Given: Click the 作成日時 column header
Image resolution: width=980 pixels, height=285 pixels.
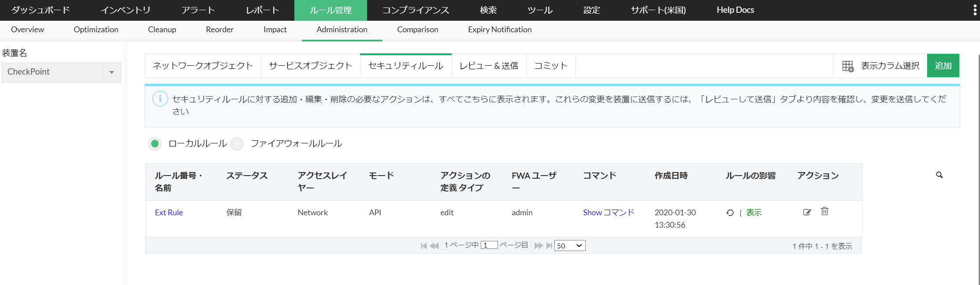Looking at the screenshot, I should pyautogui.click(x=671, y=176).
